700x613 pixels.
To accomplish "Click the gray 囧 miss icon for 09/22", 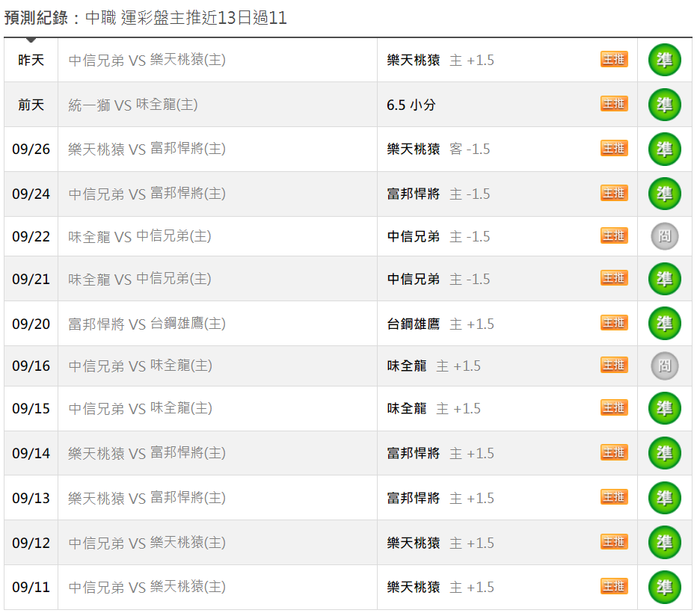I will point(664,236).
